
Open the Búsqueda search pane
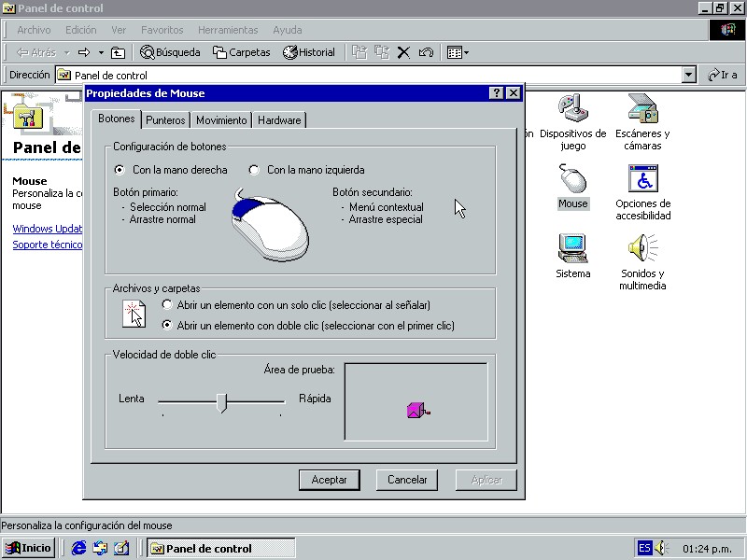[x=170, y=52]
